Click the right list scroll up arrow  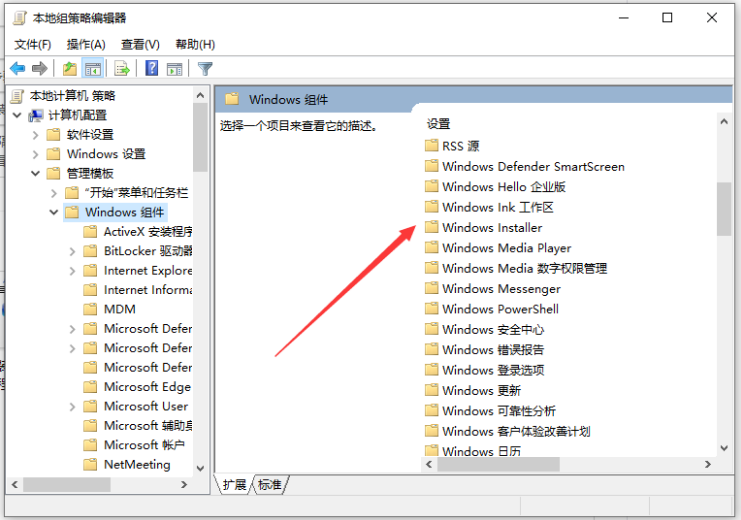point(724,121)
